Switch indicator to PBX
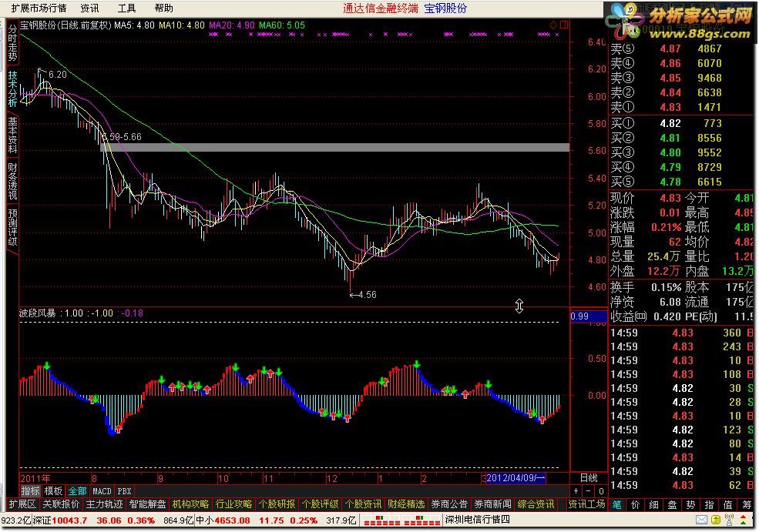This screenshot has width=759, height=532. tap(124, 491)
